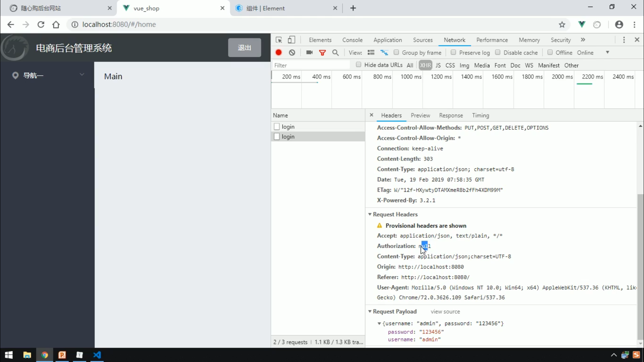Image resolution: width=644 pixels, height=362 pixels.
Task: Toggle the Hide data URLs checkbox
Action: click(x=358, y=65)
